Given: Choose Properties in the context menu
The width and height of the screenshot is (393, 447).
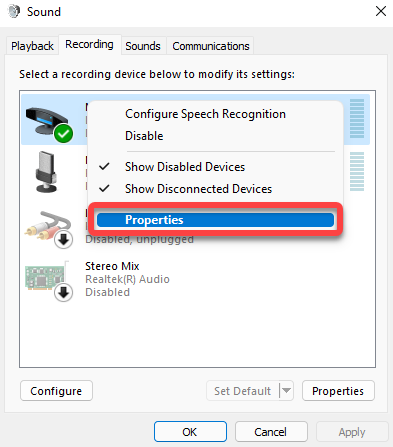Looking at the screenshot, I should [x=215, y=220].
